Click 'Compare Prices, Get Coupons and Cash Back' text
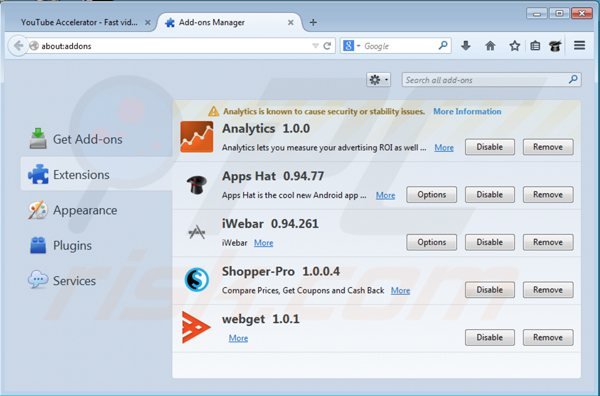This screenshot has width=600, height=396. coord(303,290)
